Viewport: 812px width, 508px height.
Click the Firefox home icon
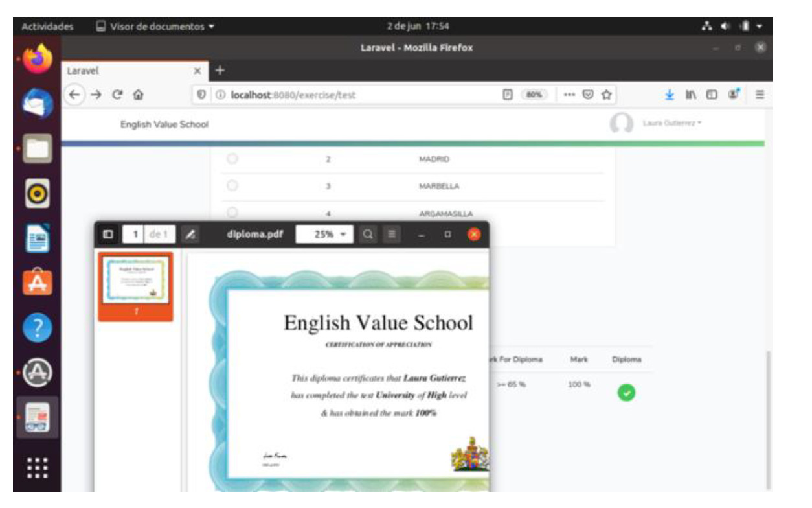coord(138,95)
